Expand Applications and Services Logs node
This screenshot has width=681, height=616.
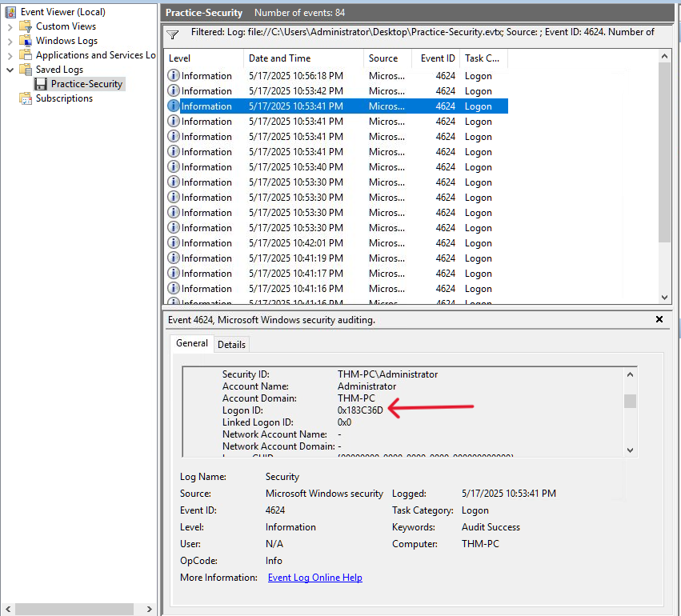(10, 55)
